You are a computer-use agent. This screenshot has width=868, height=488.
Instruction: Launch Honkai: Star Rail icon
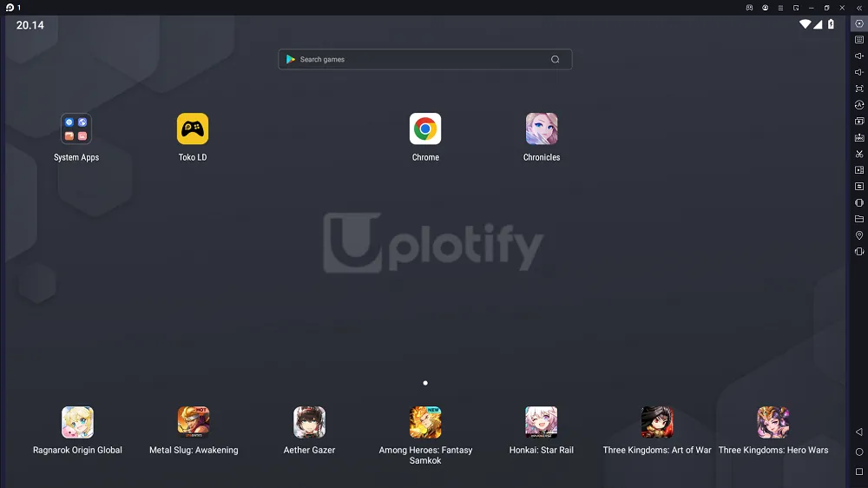point(542,422)
